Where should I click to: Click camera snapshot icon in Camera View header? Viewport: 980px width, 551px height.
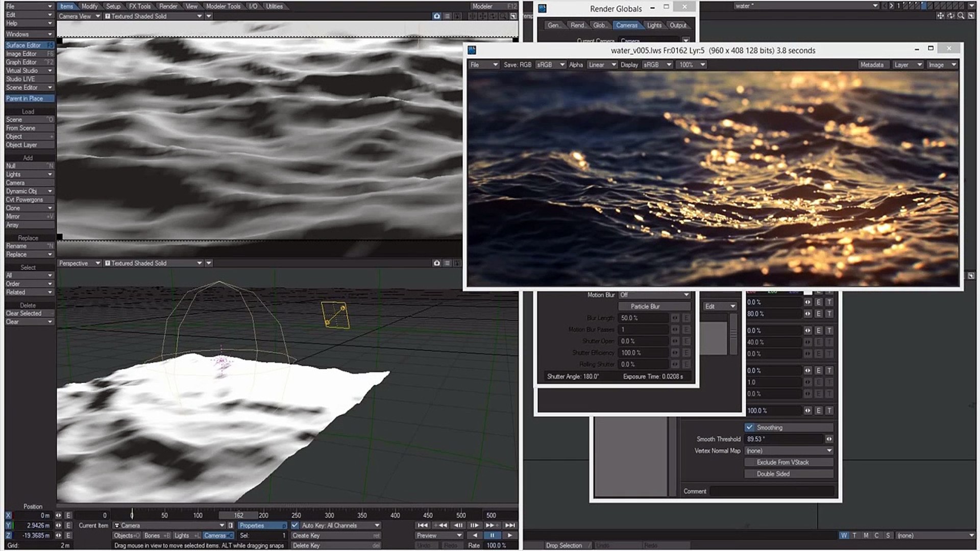(x=437, y=16)
